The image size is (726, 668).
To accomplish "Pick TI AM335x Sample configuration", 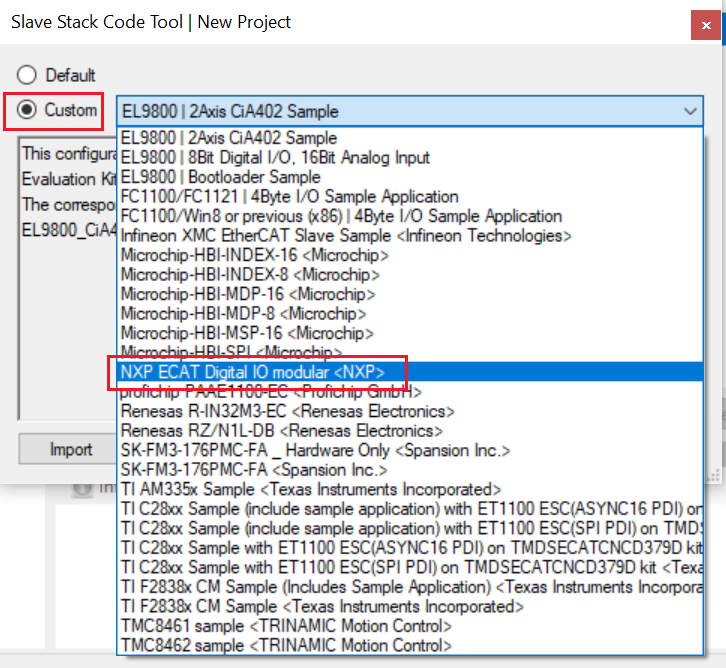I will pos(310,489).
